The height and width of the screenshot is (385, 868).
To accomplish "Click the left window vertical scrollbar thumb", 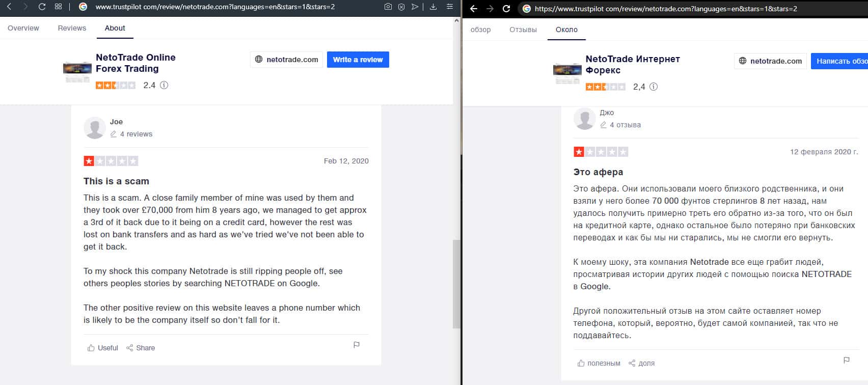I will (x=456, y=284).
